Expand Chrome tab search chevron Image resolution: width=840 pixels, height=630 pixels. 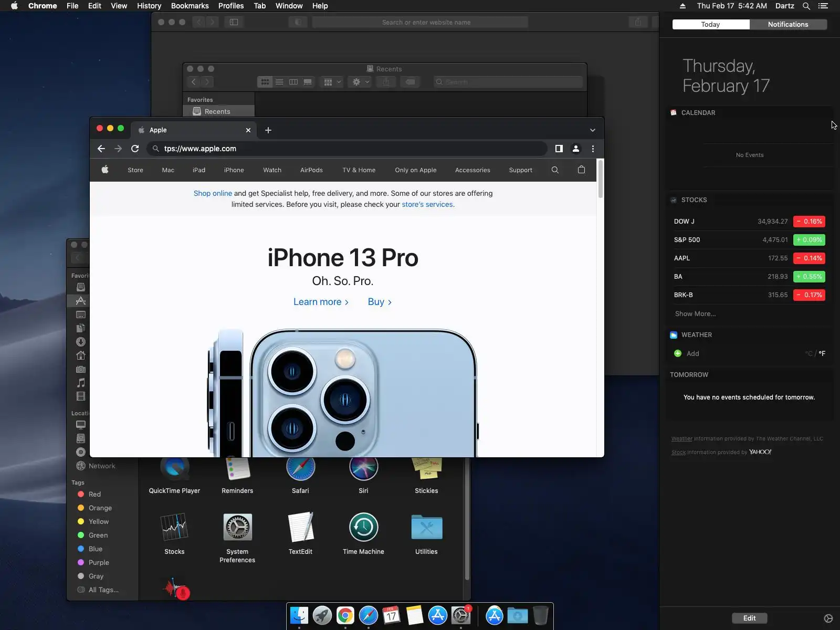point(593,130)
